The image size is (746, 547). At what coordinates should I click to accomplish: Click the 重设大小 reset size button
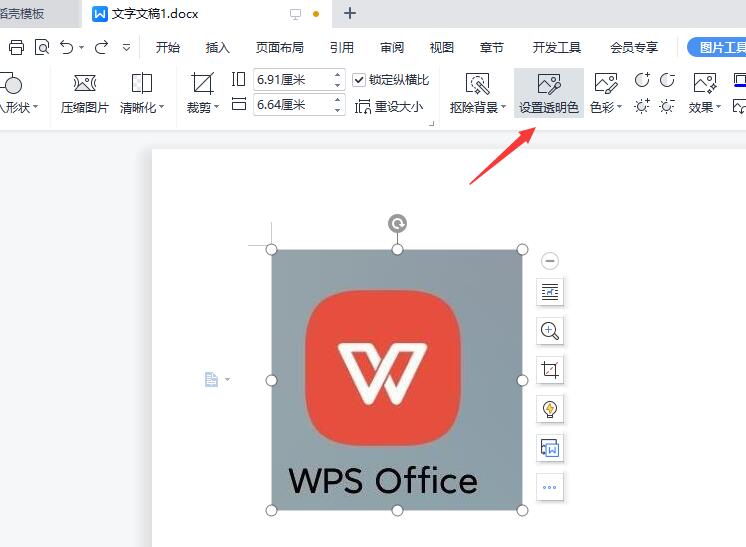tap(389, 107)
